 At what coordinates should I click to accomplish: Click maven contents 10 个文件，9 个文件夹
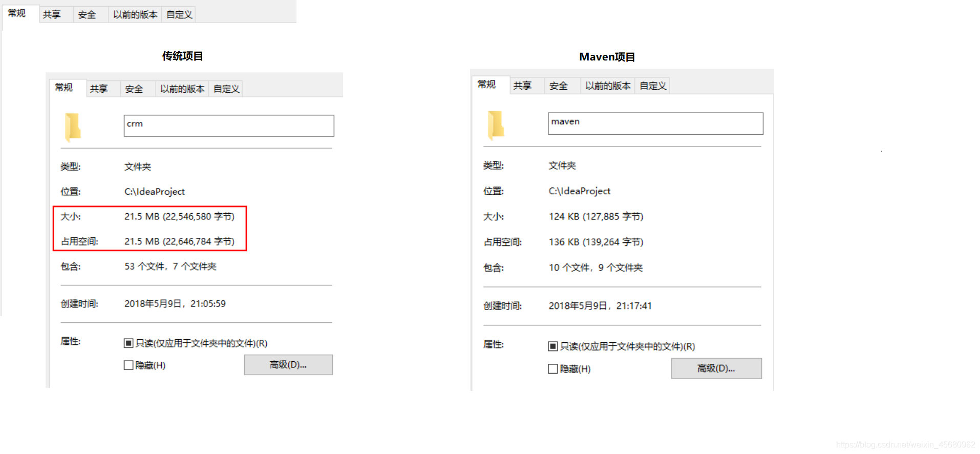[x=595, y=267]
